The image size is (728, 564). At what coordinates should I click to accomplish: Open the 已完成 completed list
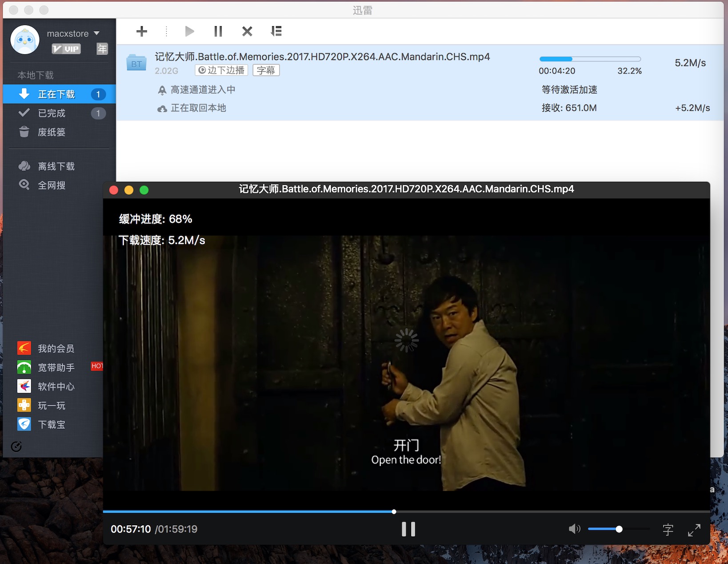tap(59, 113)
